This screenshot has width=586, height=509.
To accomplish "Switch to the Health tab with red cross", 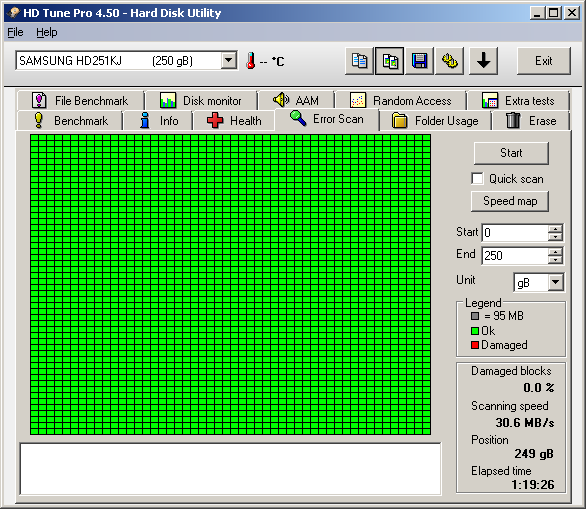I will pos(234,121).
